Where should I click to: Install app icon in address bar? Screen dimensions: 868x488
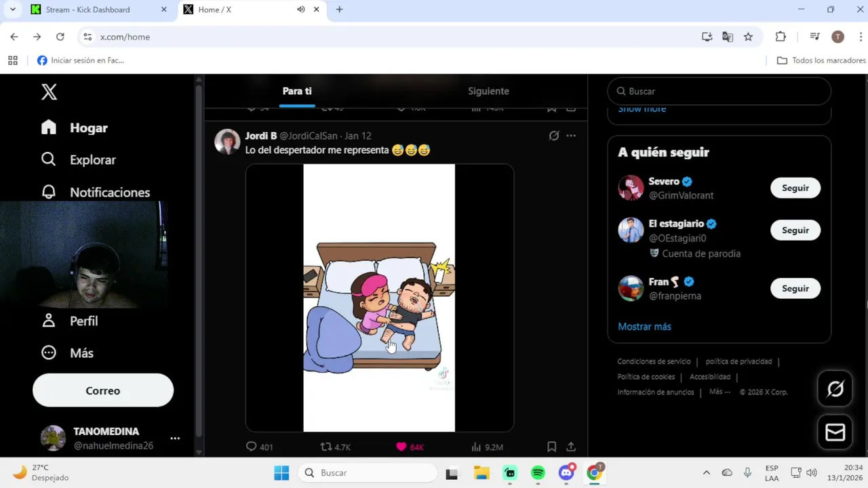[707, 37]
